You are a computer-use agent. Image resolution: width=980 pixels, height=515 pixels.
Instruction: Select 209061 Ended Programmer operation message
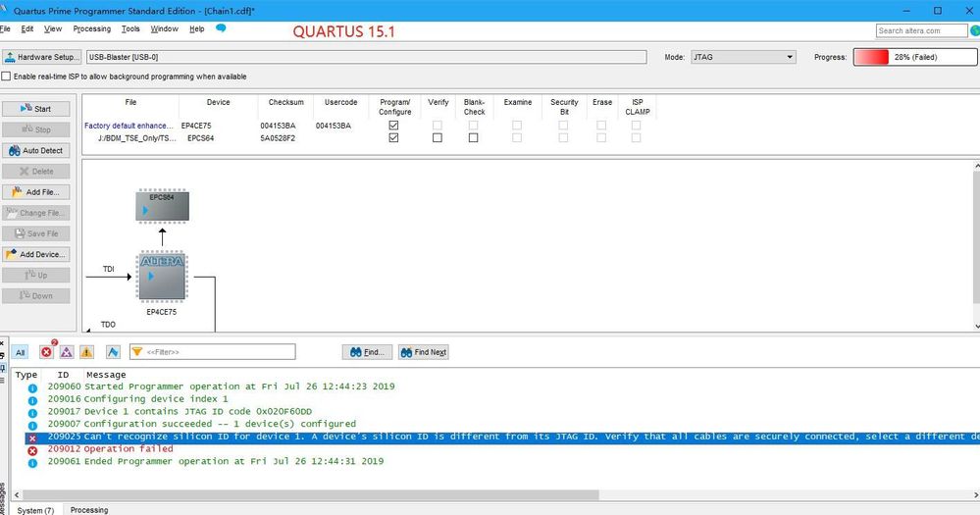pyautogui.click(x=215, y=461)
